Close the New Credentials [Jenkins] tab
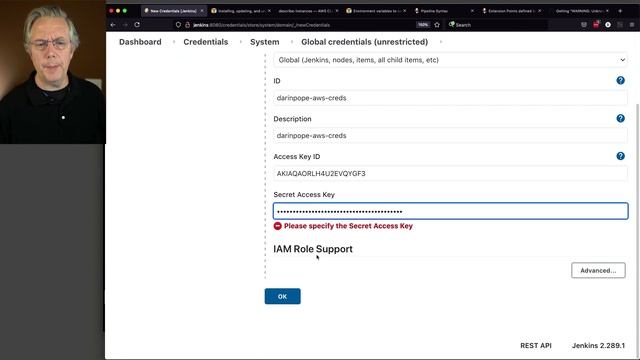This screenshot has height=360, width=640. coord(202,11)
